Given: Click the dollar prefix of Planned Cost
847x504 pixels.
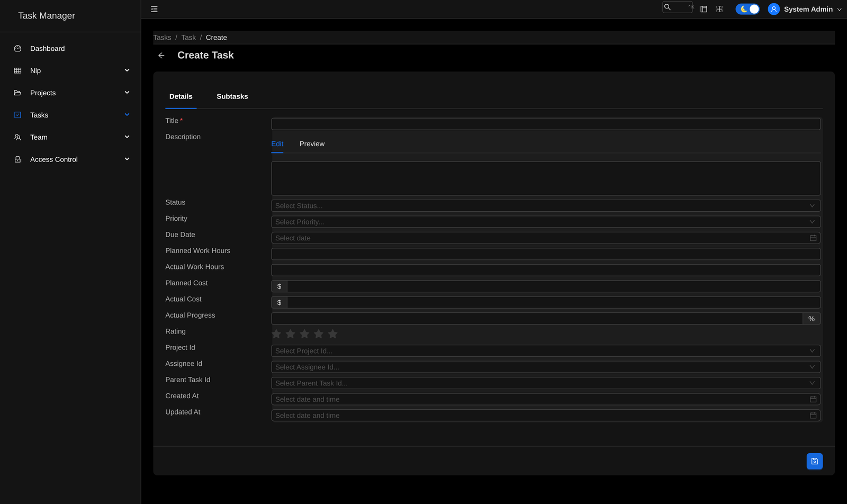Looking at the screenshot, I should click(x=280, y=286).
